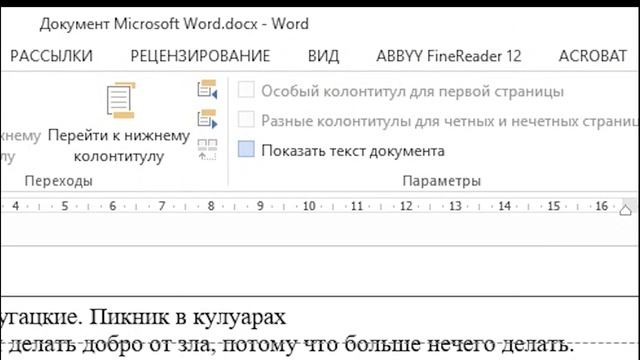Click the 'Переходы' group label

(58, 181)
